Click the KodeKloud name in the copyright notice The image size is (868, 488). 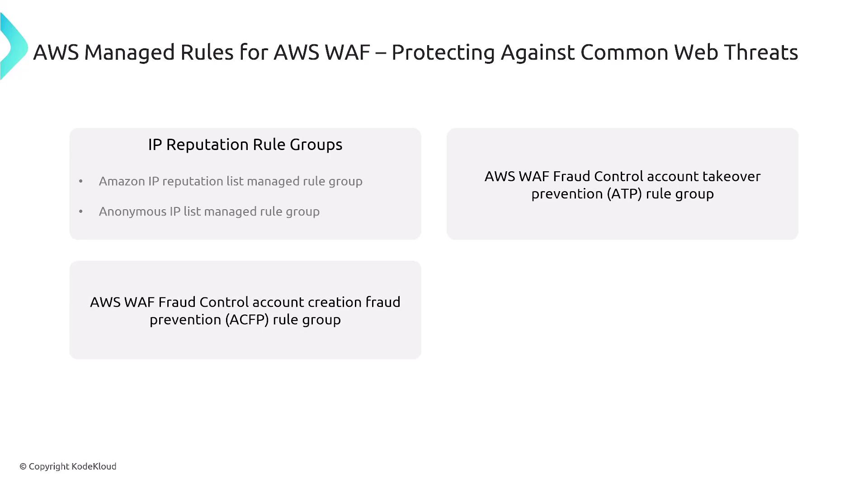[x=94, y=466]
